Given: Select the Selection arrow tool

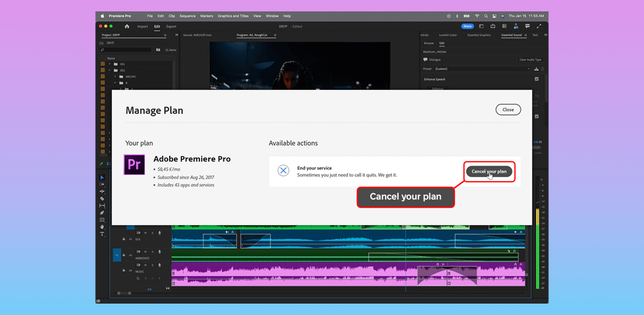Looking at the screenshot, I should coord(102,178).
